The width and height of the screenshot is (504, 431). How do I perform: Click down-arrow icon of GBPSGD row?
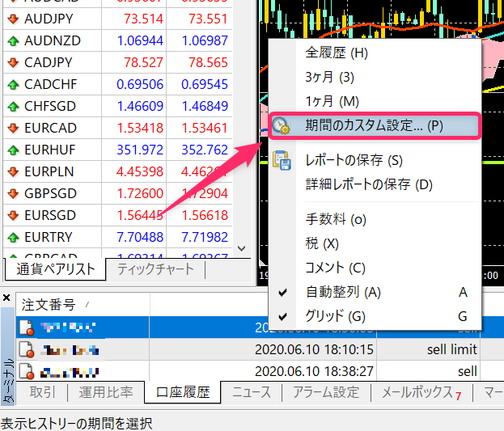13,193
